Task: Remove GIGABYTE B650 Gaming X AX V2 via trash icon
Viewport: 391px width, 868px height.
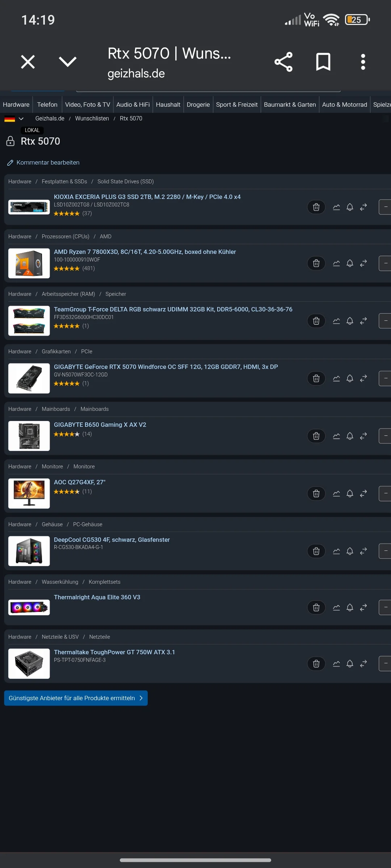Action: 316,436
